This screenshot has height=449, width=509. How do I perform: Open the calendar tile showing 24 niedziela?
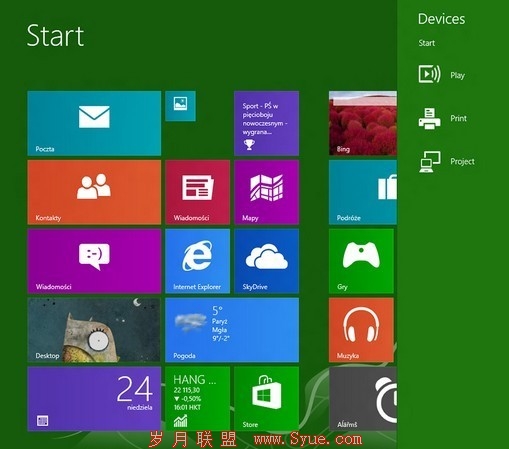(x=94, y=399)
